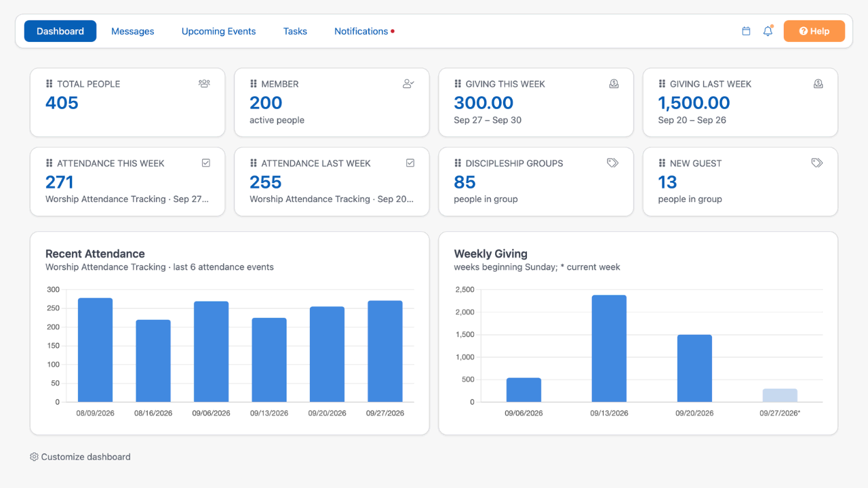Click the 'active people' label on Member card

click(x=277, y=120)
